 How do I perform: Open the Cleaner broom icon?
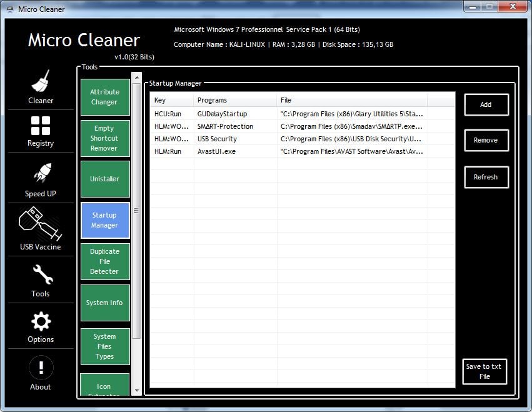pos(41,81)
